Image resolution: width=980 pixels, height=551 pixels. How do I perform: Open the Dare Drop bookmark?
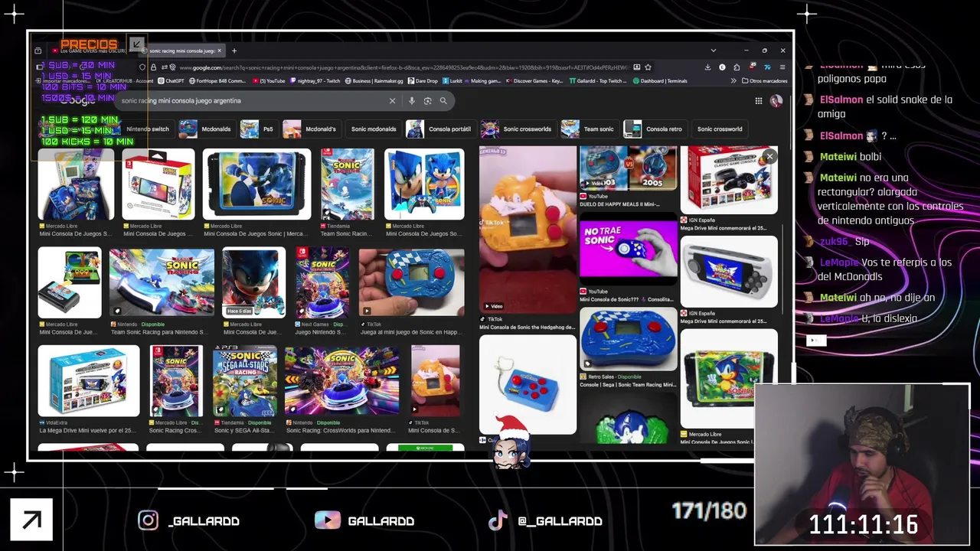point(423,80)
